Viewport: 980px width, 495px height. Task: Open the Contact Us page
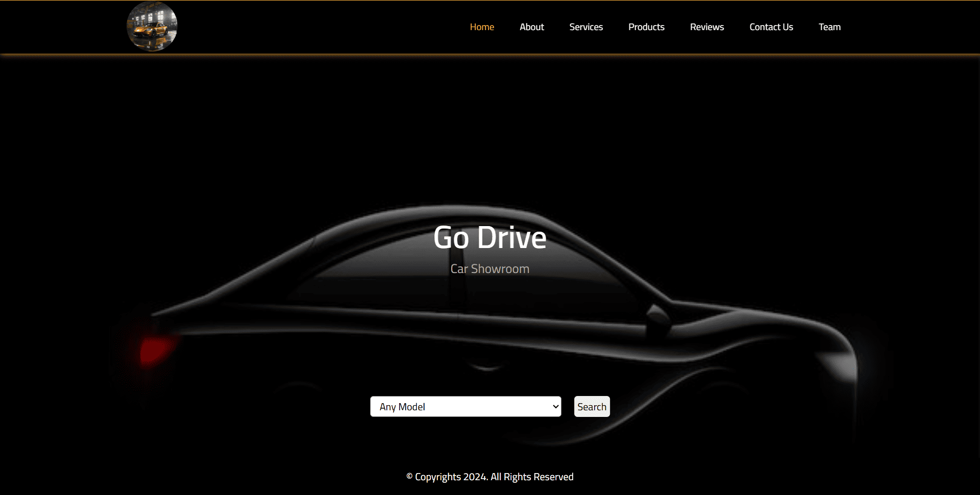[x=771, y=27]
